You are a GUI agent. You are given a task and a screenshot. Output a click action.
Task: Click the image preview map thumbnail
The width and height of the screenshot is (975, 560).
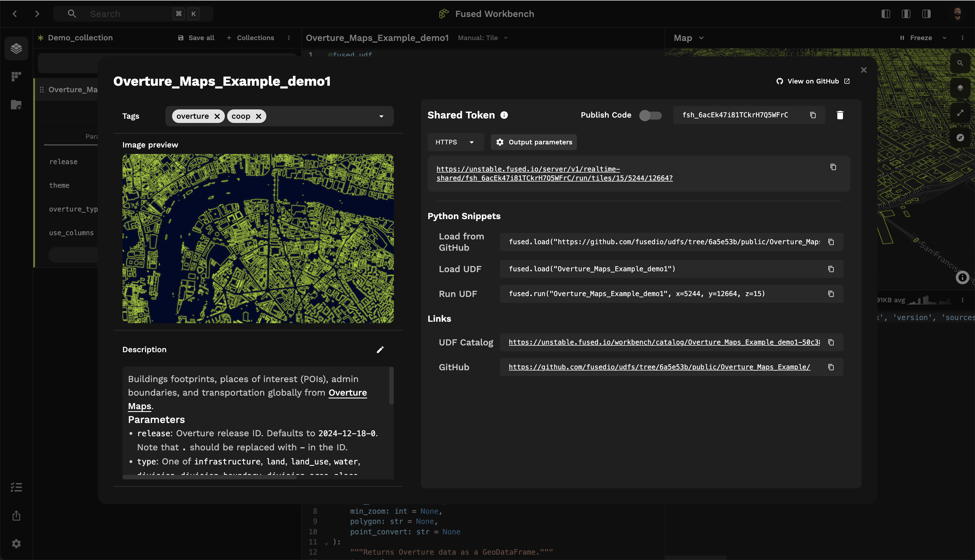[x=258, y=239]
